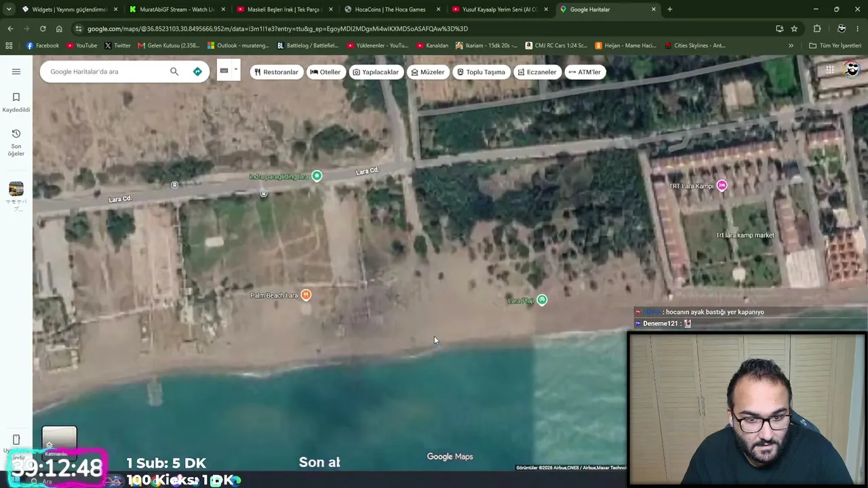868x488 pixels.
Task: Switch to the HocaCoins | The Hoca Games tab
Action: 391,9
